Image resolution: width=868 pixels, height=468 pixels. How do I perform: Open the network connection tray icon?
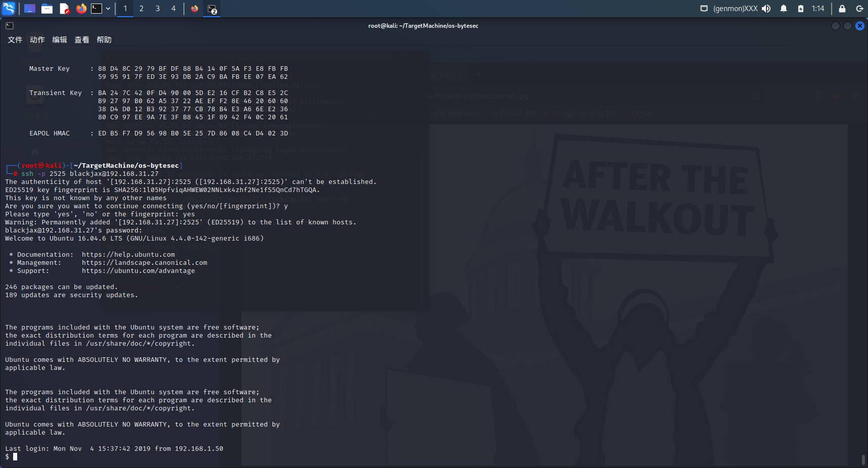pos(704,9)
